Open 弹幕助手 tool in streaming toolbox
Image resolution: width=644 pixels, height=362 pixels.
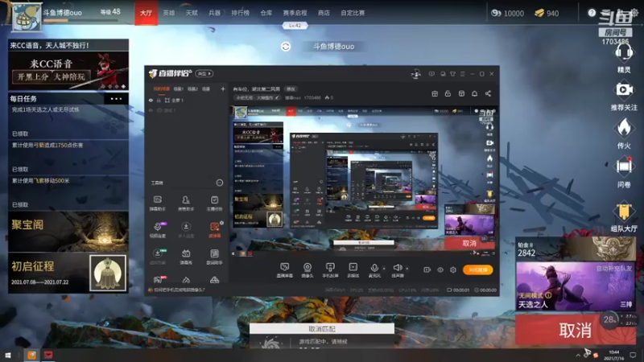click(x=157, y=203)
